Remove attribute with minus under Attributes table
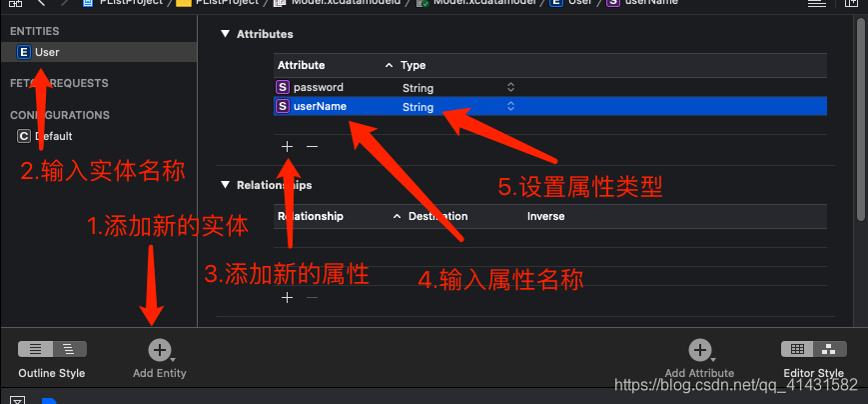Viewport: 868px width, 404px height. tap(313, 146)
